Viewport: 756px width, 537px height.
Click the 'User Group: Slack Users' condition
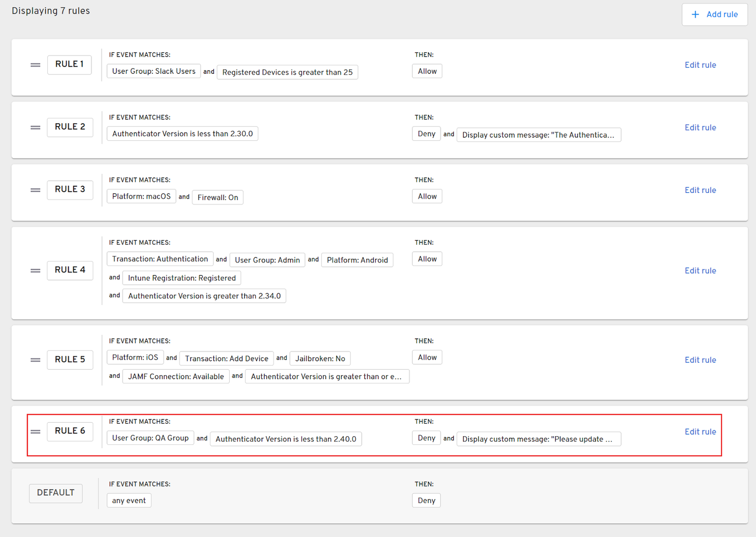154,71
